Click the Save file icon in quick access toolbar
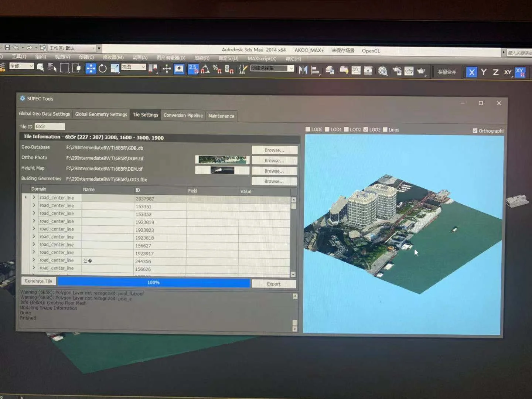This screenshot has width=532, height=399. coord(7,48)
